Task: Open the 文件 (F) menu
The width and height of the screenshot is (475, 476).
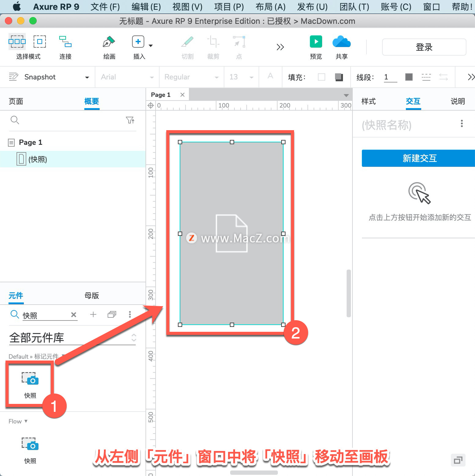Action: click(x=105, y=7)
